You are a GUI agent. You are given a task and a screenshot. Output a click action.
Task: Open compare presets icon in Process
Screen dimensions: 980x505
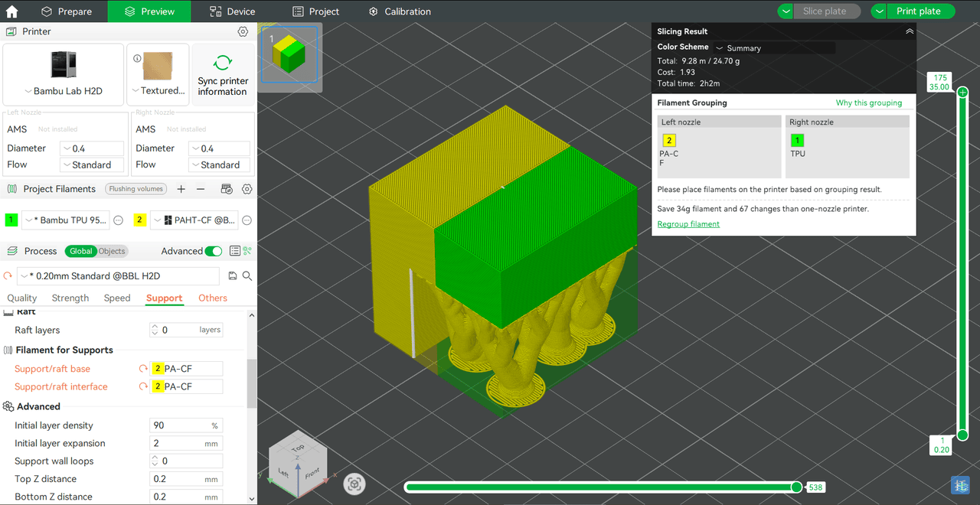pyautogui.click(x=247, y=251)
